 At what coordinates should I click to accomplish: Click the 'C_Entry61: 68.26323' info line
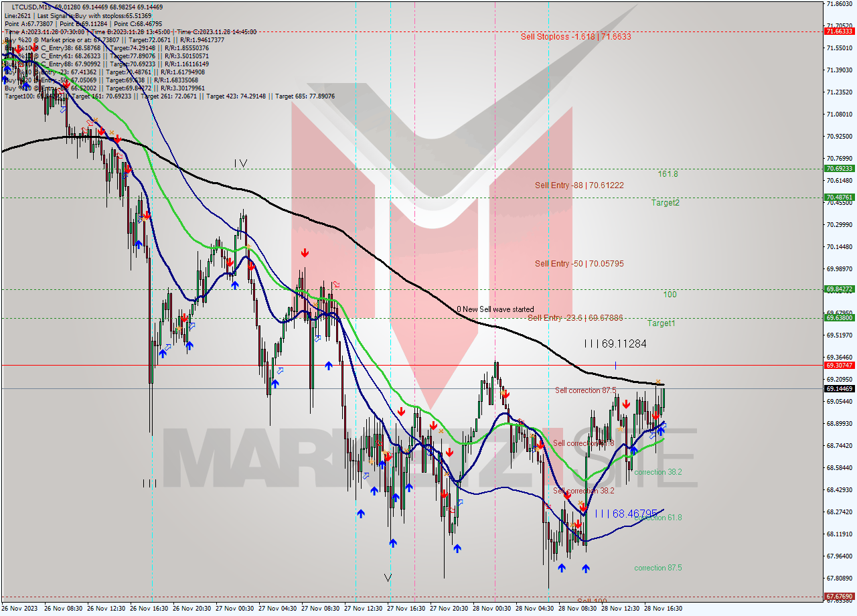pyautogui.click(x=106, y=56)
